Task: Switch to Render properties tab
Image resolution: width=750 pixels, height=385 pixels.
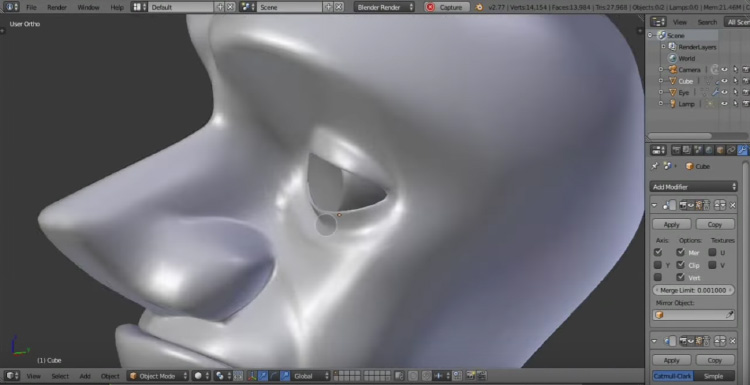Action: coord(676,151)
